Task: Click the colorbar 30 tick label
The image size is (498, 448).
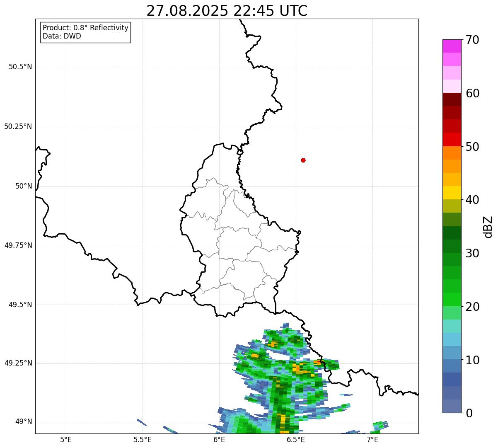Action: click(472, 253)
